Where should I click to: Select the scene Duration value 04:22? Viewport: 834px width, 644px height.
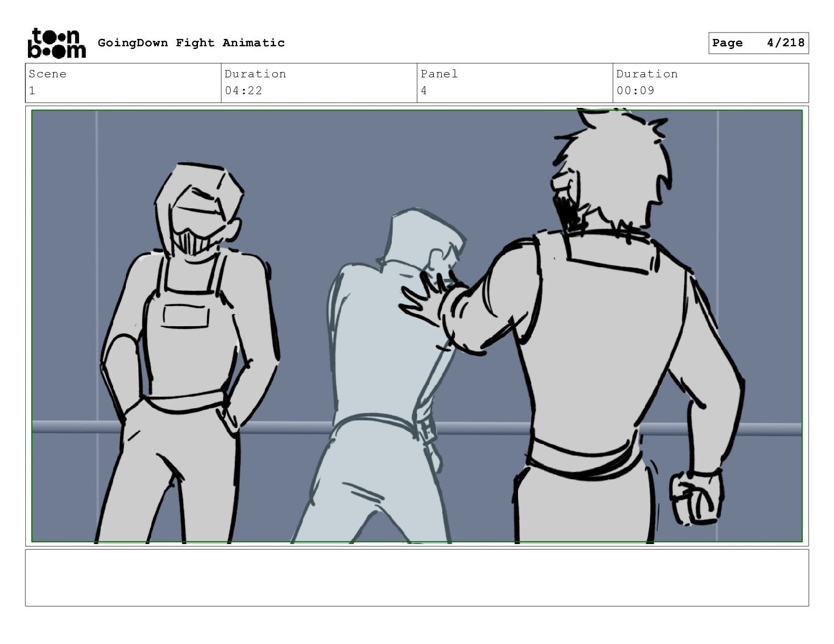(x=243, y=90)
